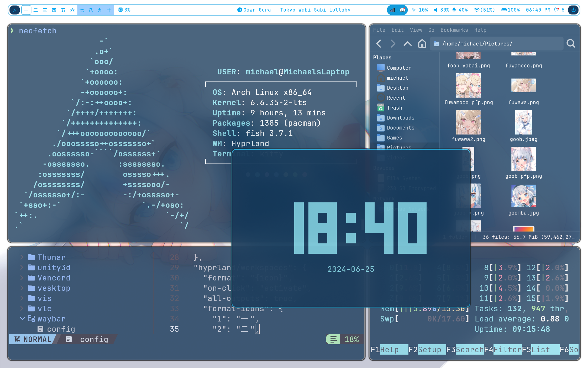Click the screen brightness 10% indicator
588x368 pixels.
[x=420, y=10]
